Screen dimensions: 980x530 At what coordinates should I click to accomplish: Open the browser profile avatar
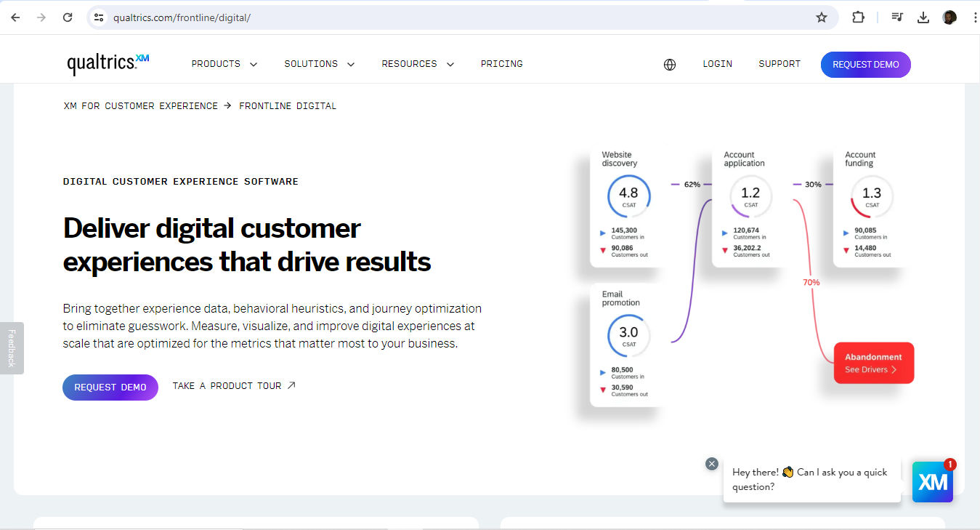click(949, 16)
